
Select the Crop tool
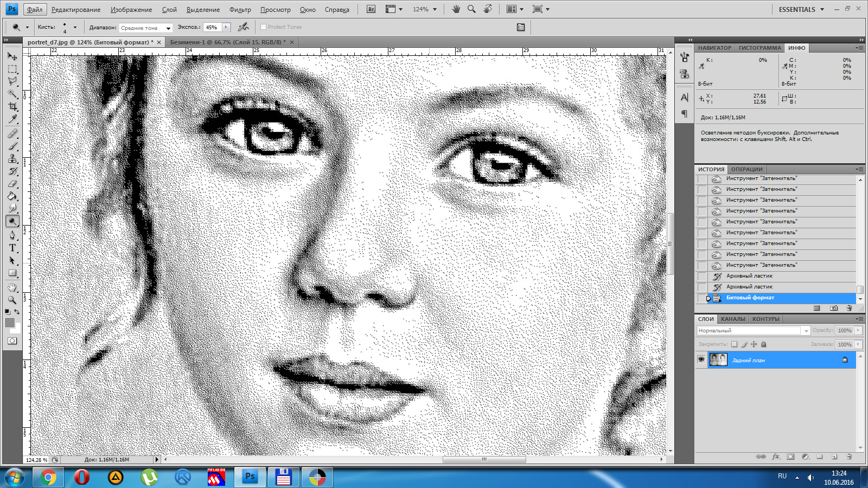pos(12,107)
